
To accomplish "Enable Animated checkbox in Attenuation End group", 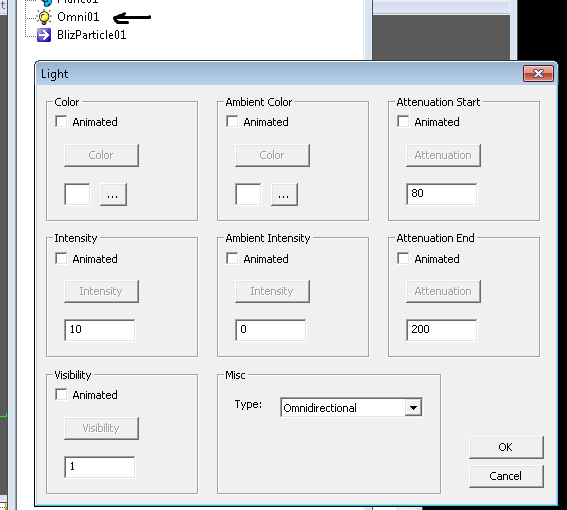I will click(403, 259).
